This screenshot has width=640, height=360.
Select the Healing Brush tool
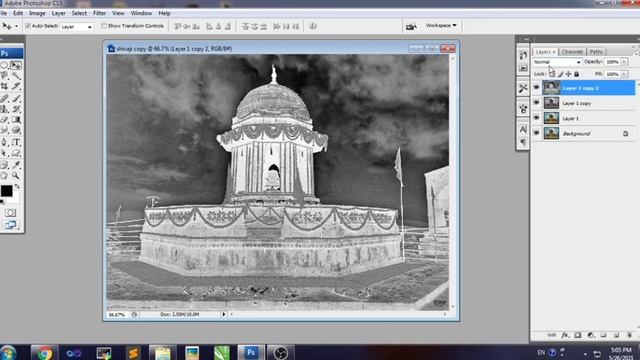tap(4, 98)
